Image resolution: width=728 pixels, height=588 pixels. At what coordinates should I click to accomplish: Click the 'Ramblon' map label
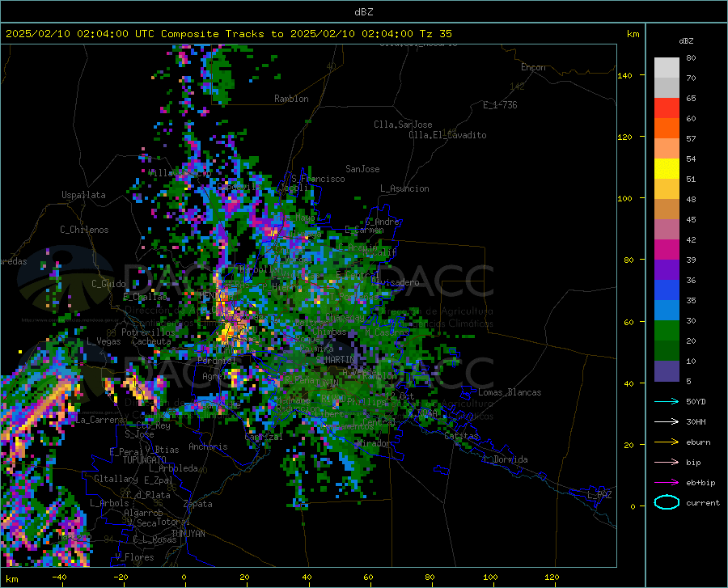(291, 99)
